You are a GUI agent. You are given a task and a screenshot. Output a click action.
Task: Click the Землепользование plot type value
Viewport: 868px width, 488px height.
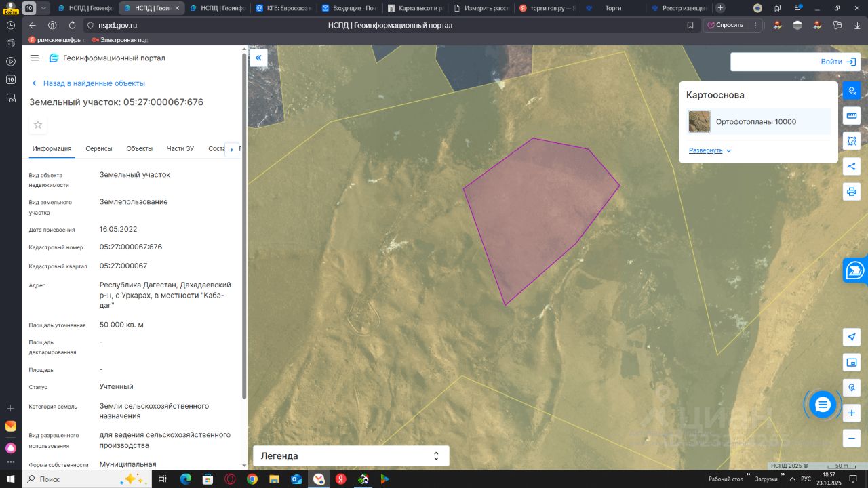click(134, 202)
